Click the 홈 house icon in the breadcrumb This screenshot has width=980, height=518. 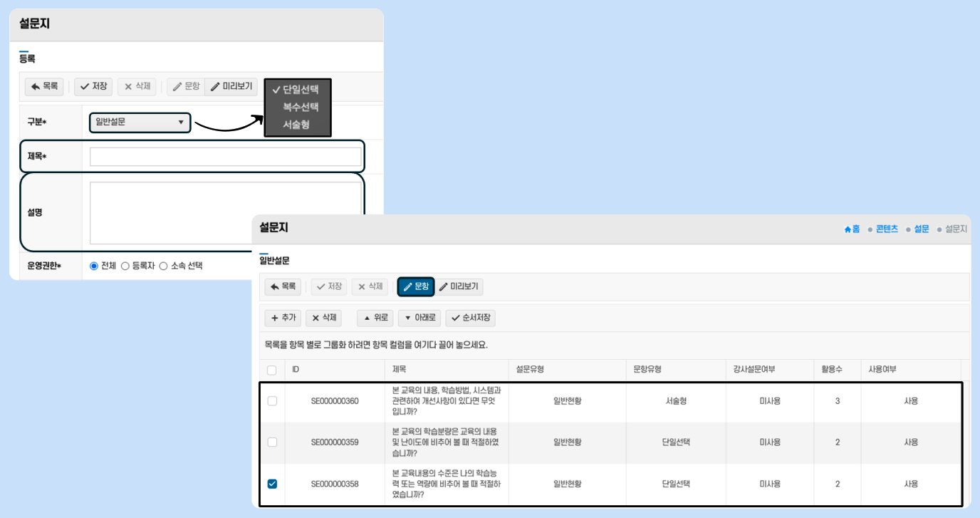pos(848,229)
